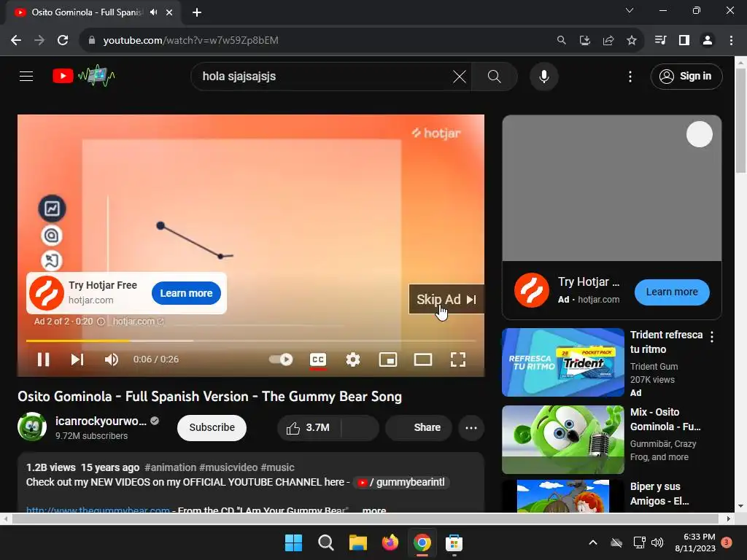Screen dimensions: 747x560
Task: Toggle the autoplay switch
Action: coord(281,359)
